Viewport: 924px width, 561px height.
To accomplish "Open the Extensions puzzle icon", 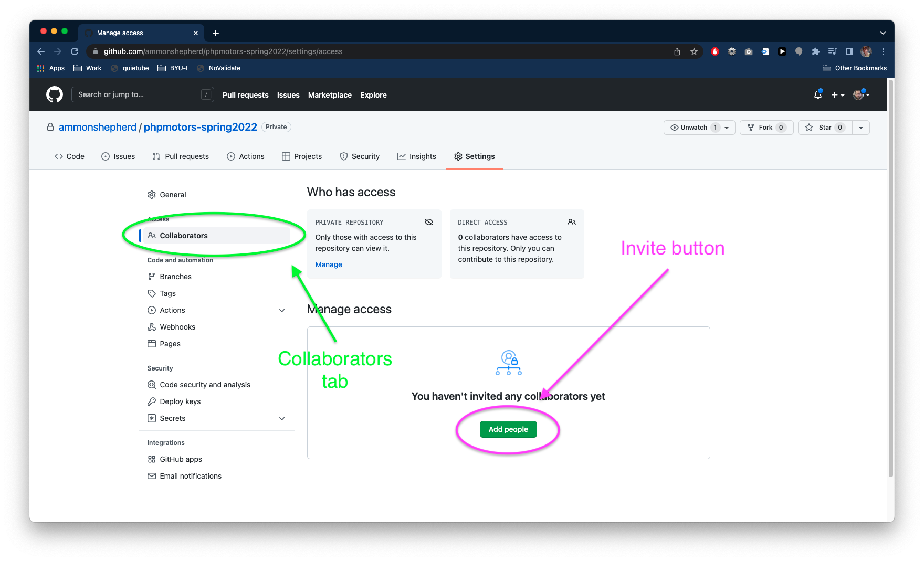I will coord(815,51).
